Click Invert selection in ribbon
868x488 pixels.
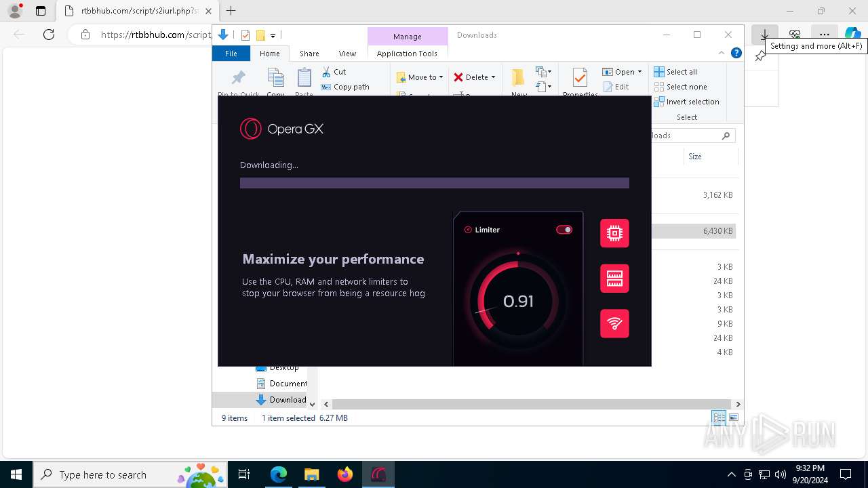686,102
